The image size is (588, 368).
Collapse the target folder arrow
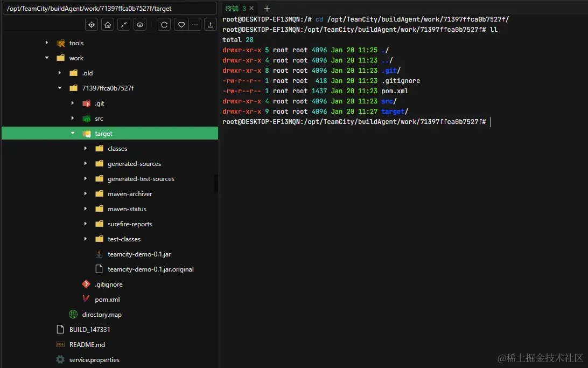pyautogui.click(x=73, y=133)
